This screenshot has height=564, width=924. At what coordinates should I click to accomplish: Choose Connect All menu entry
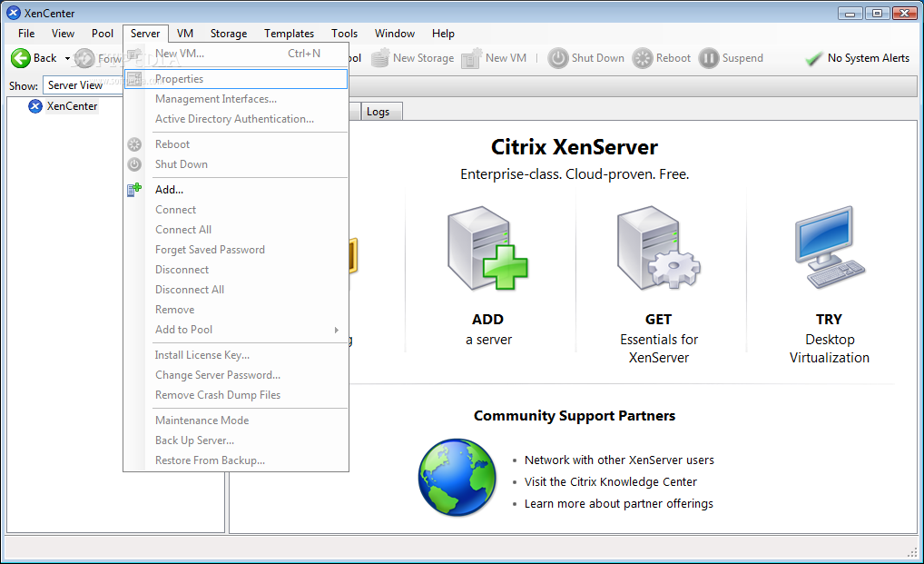click(x=236, y=230)
